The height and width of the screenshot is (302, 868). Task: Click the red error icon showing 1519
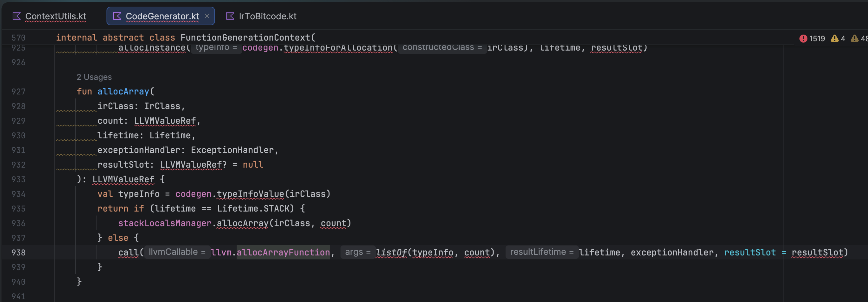[803, 39]
